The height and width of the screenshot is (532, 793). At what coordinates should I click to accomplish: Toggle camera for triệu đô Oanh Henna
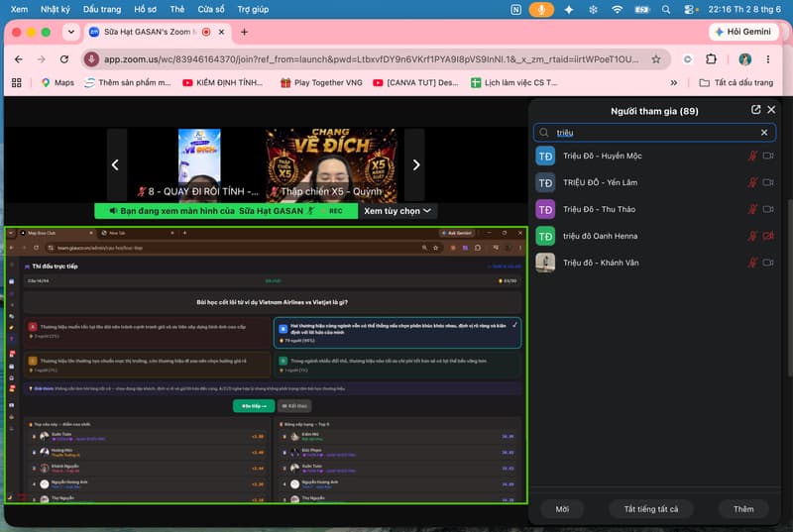pyautogui.click(x=768, y=236)
